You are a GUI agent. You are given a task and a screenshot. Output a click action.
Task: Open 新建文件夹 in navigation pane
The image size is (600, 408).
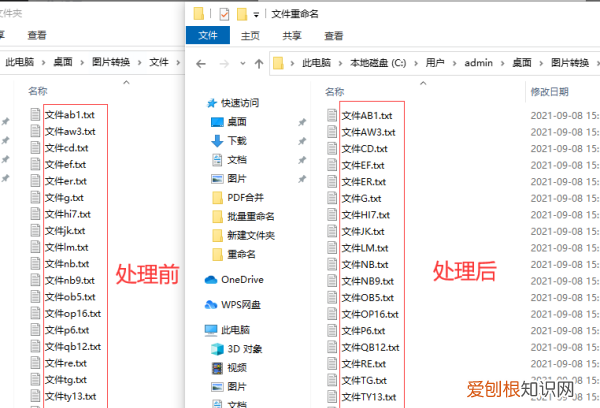click(x=251, y=235)
